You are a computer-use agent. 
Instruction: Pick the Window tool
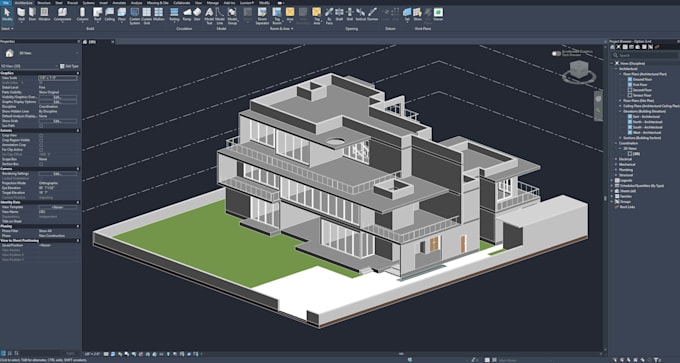click(44, 14)
